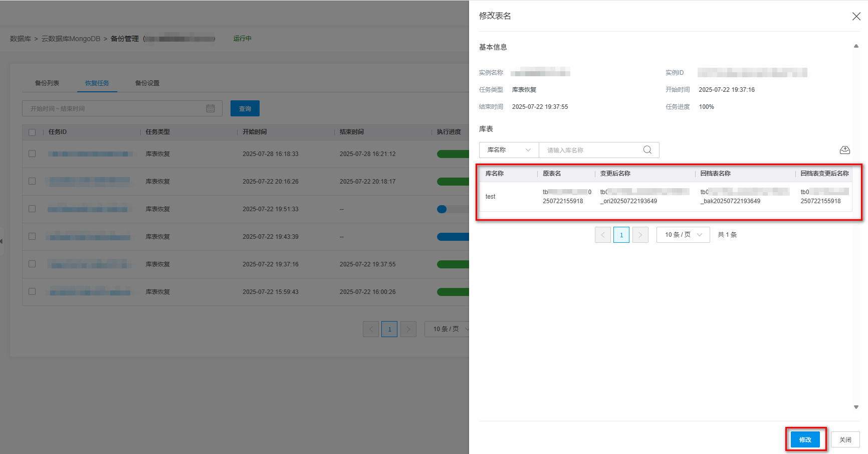Switch to the 备份设置 tab

coord(147,83)
